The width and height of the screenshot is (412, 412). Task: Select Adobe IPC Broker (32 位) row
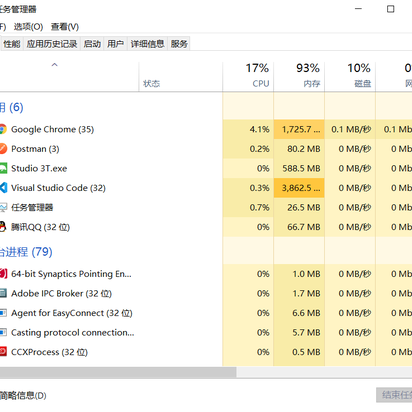click(206, 293)
